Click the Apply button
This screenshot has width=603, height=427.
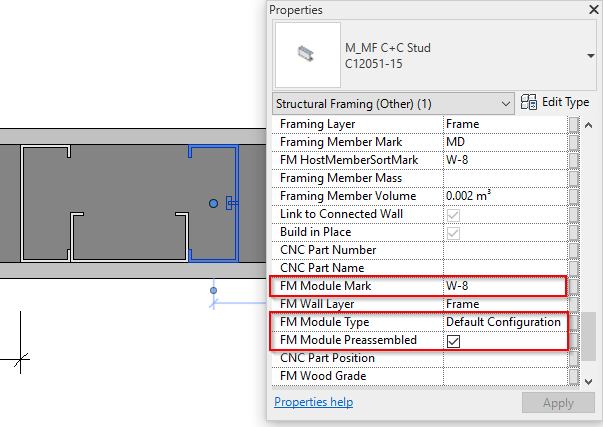[551, 402]
